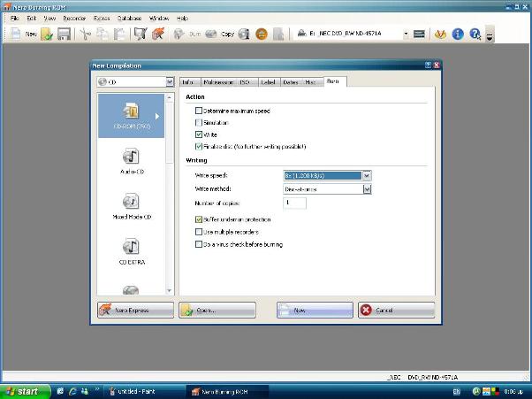Click the Help question mark icon
This screenshot has height=399, width=532.
tap(475, 34)
